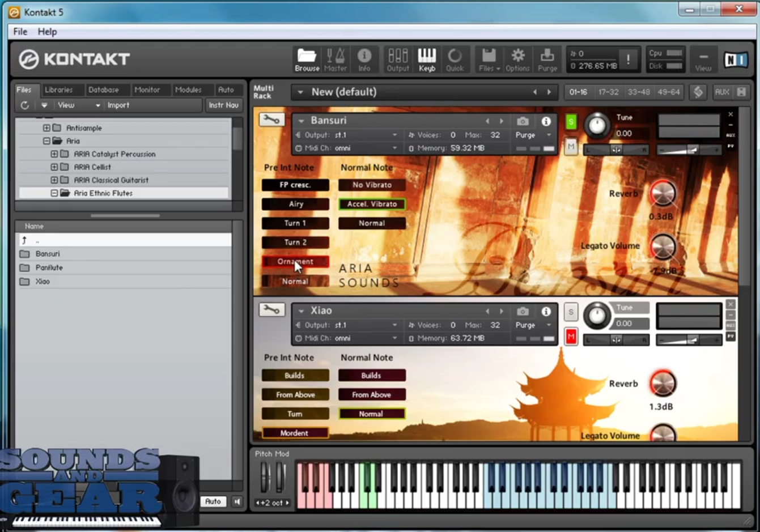Open the Xiao Output st.1 dropdown
The height and width of the screenshot is (532, 760).
[347, 325]
